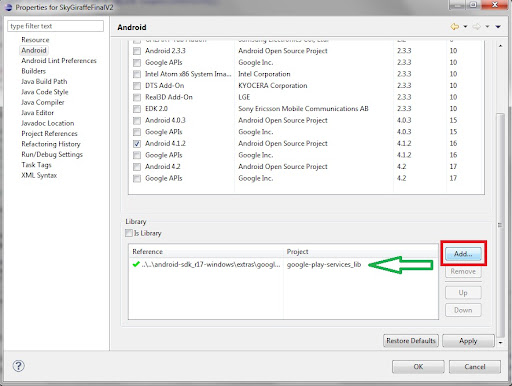
Task: Open the Builders page
Action: coord(33,71)
